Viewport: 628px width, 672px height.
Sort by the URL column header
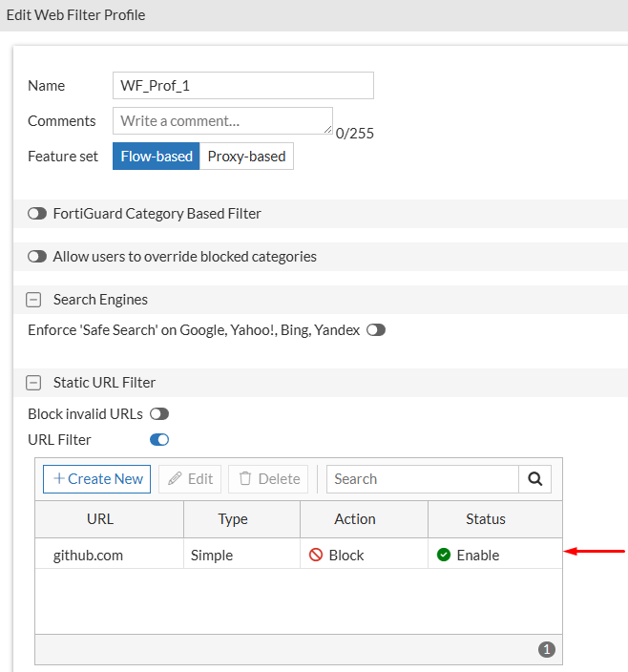click(x=109, y=519)
